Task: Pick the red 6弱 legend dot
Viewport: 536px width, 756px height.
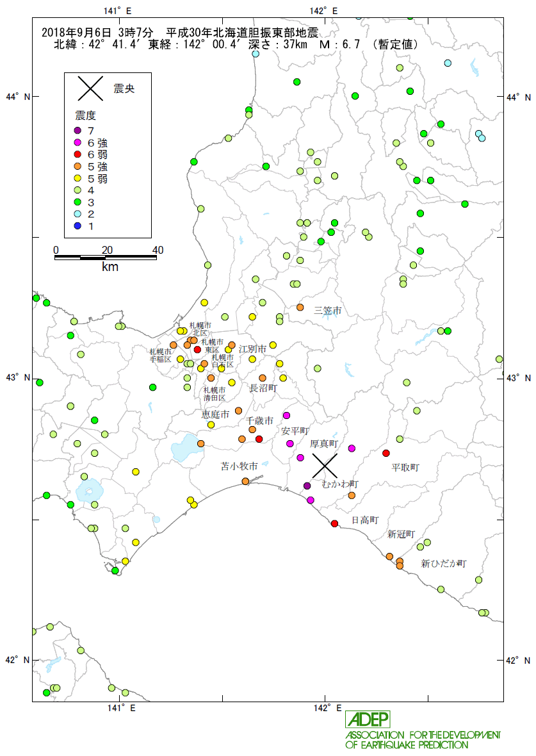Action: tap(77, 154)
